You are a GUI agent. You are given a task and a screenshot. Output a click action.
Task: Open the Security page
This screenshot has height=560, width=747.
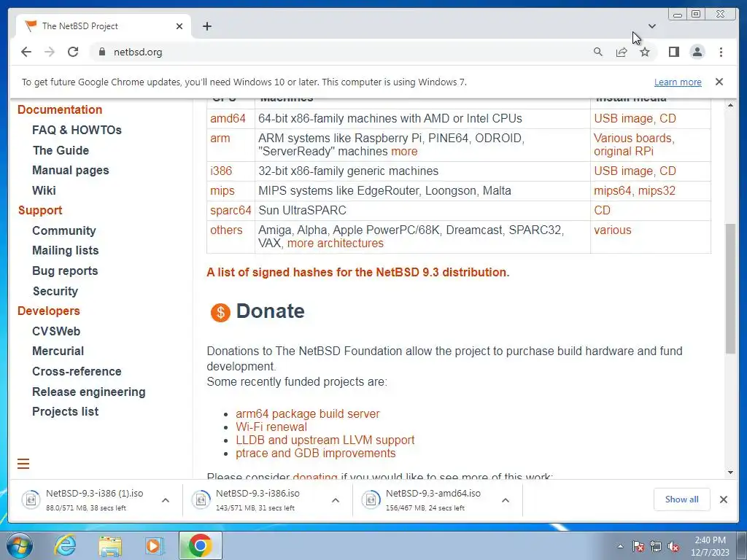pyautogui.click(x=55, y=291)
